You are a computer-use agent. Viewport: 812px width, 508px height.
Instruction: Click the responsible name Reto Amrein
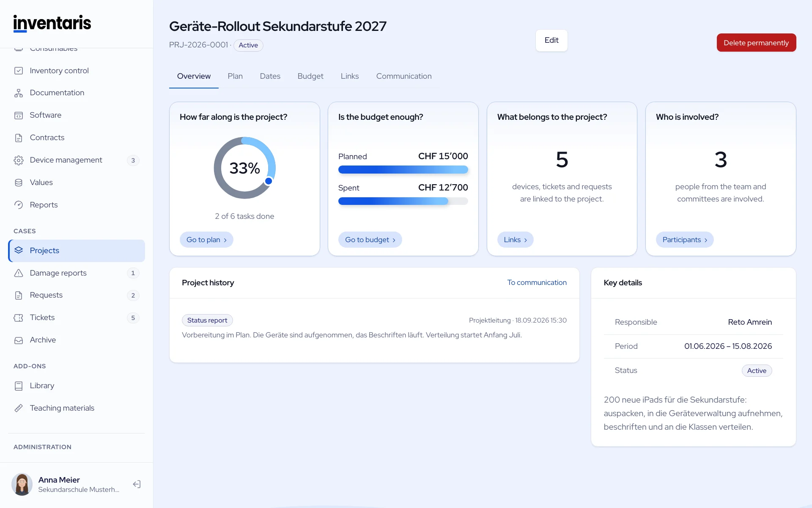pos(750,322)
